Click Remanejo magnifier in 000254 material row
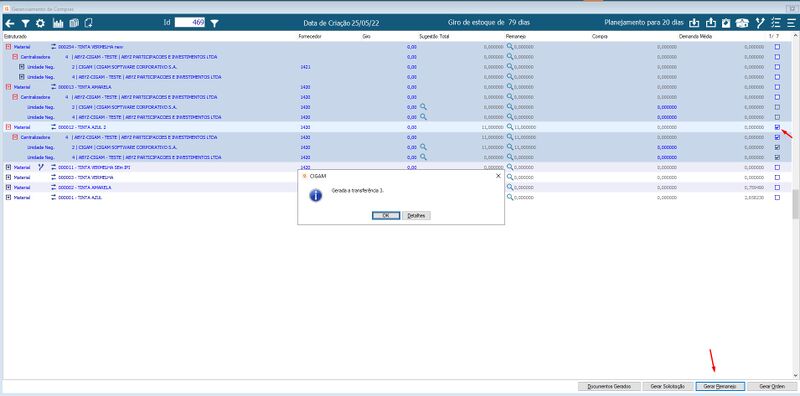Screen dimensions: 800x396 click(510, 46)
